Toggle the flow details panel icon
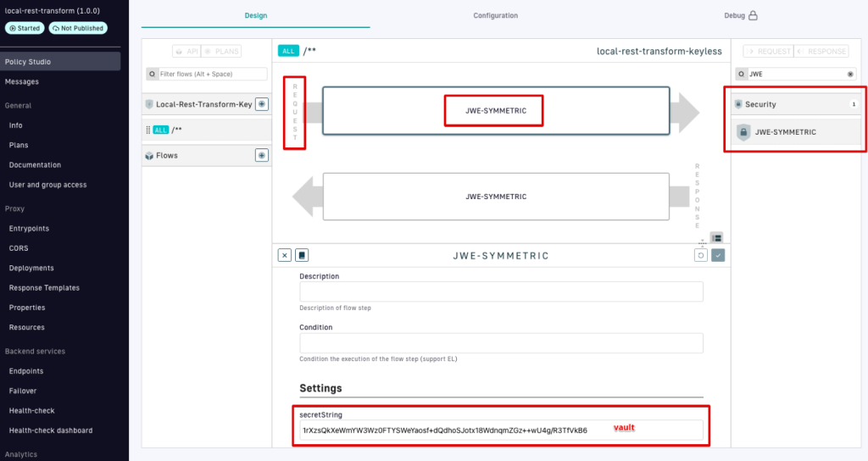 pos(717,238)
